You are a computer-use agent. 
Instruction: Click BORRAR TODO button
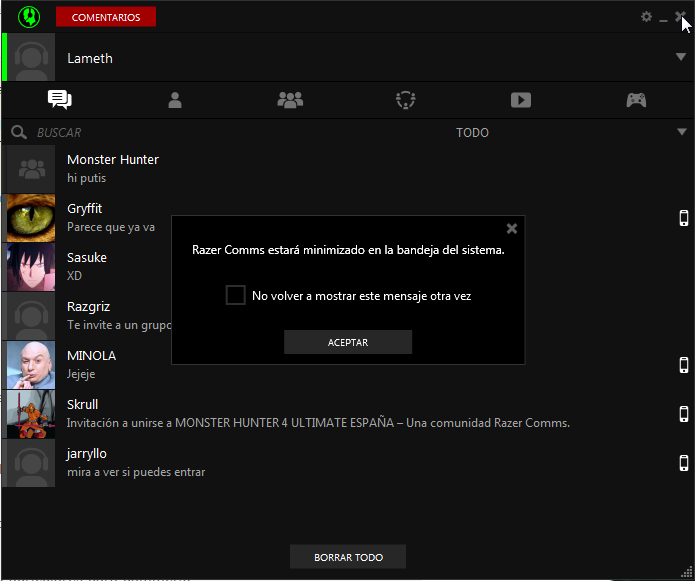[x=348, y=557]
